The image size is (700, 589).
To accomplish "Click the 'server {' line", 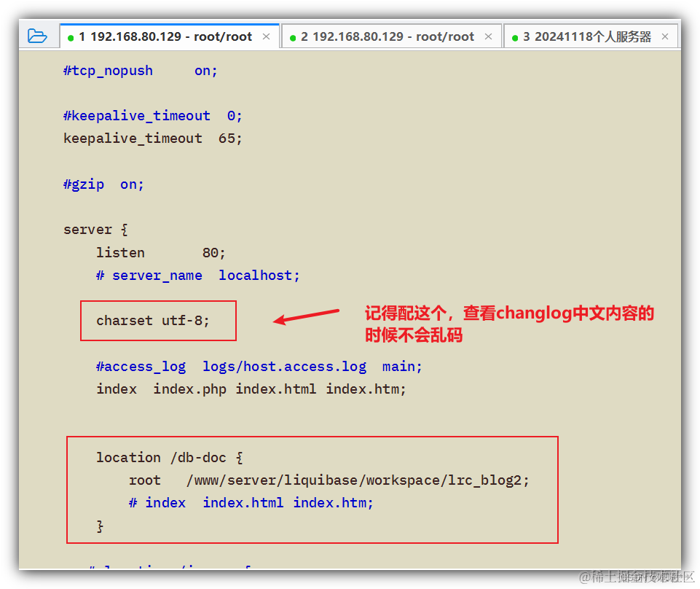I will [95, 229].
